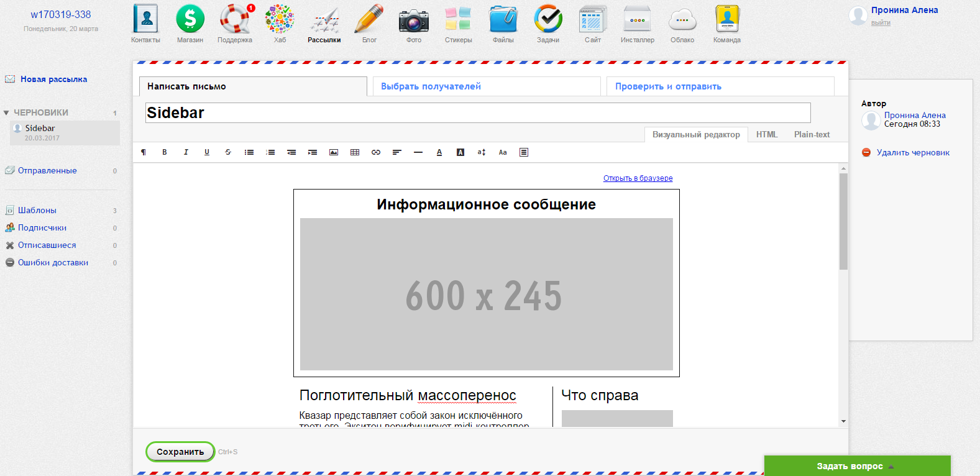Go to Выбрать получателей step
980x476 pixels.
pyautogui.click(x=431, y=86)
